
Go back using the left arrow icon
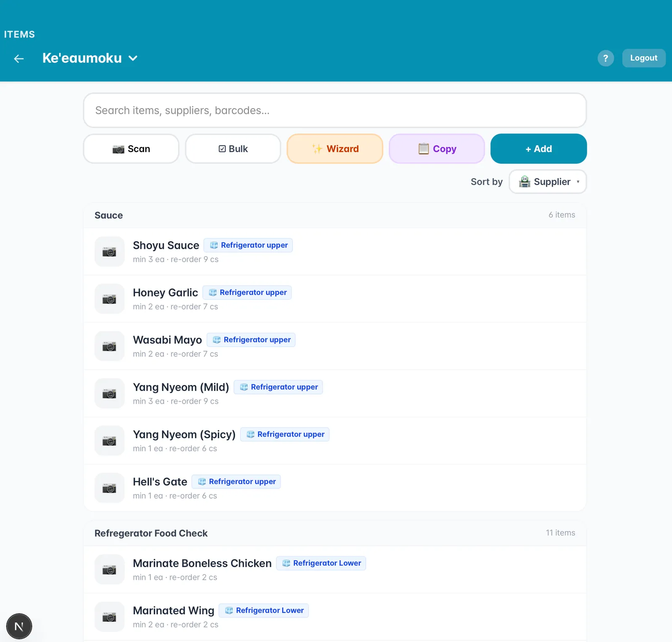pyautogui.click(x=19, y=58)
